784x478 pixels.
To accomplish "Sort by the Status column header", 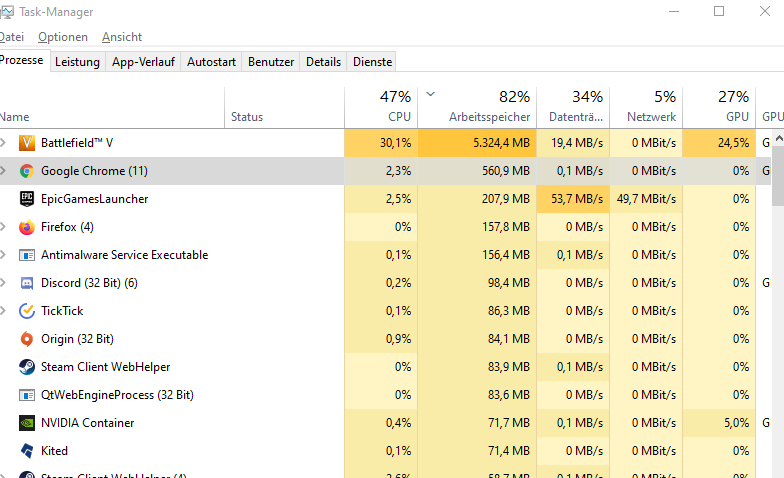I will click(284, 108).
